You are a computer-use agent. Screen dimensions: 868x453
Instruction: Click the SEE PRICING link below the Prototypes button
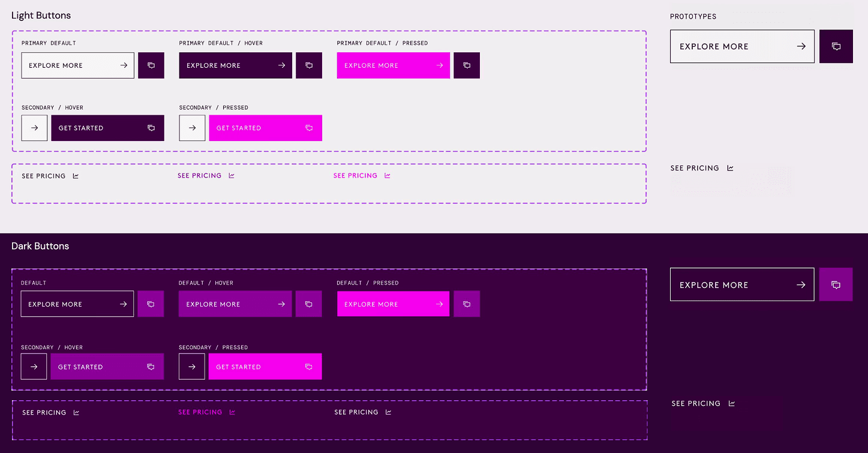click(x=702, y=168)
